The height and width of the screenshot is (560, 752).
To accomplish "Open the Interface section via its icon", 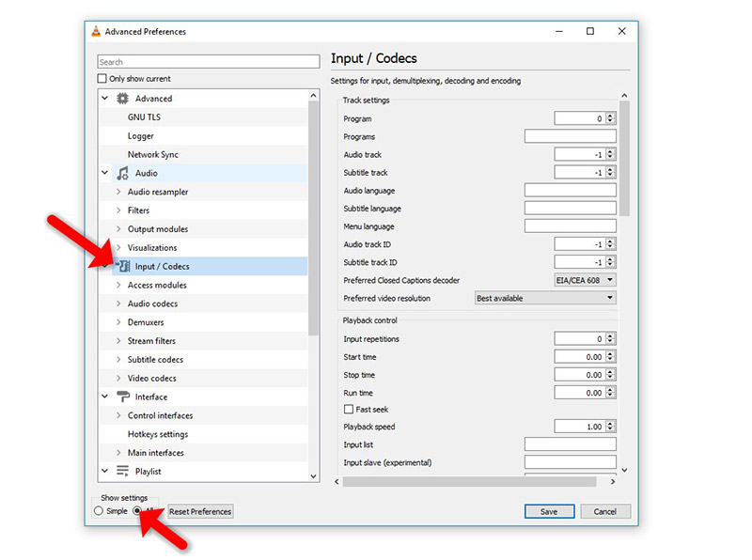I will pos(121,397).
